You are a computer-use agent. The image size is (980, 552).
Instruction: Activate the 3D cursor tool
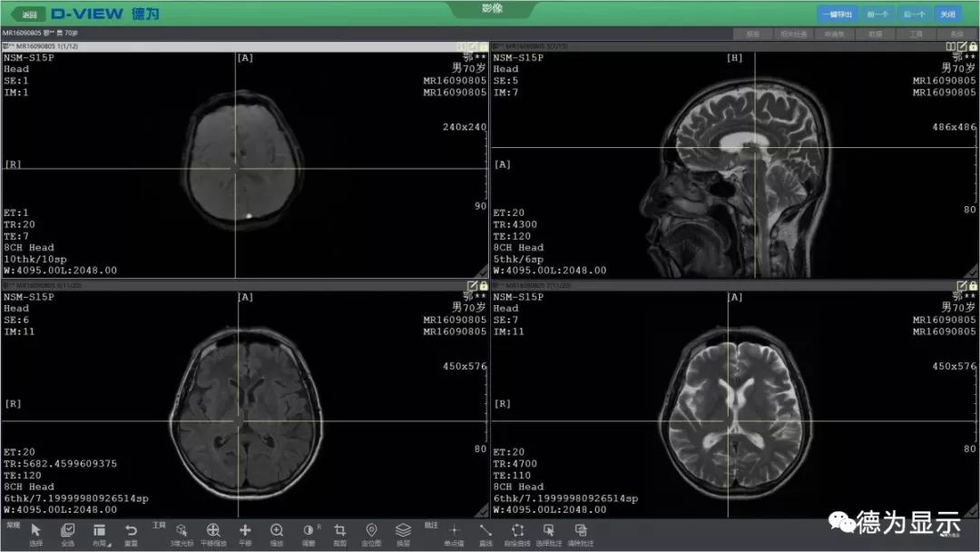click(181, 531)
